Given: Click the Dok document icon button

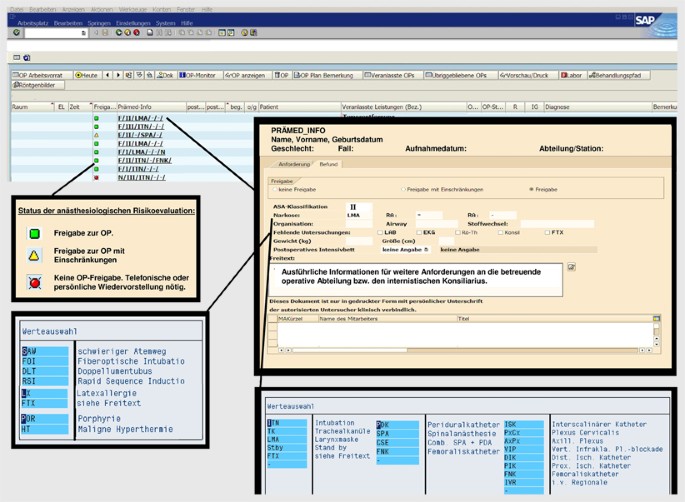Looking at the screenshot, I should pyautogui.click(x=165, y=75).
